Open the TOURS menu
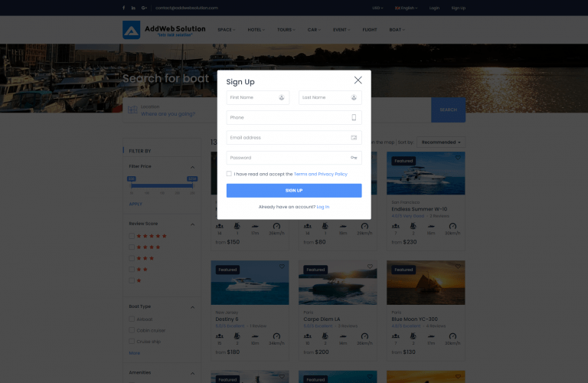This screenshot has width=588, height=383. coord(286,30)
